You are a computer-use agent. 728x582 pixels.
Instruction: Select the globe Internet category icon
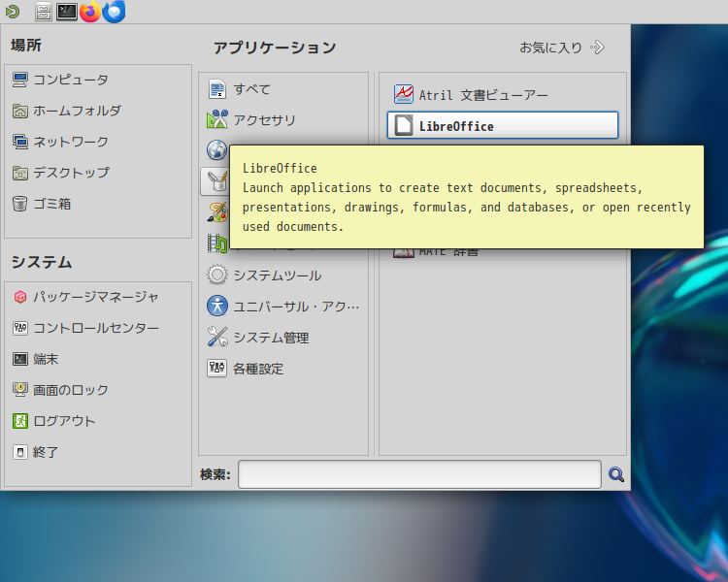click(216, 150)
